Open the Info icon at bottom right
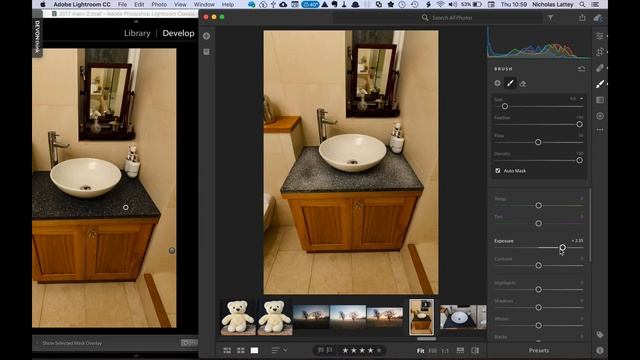This screenshot has height=360, width=640. tap(600, 350)
